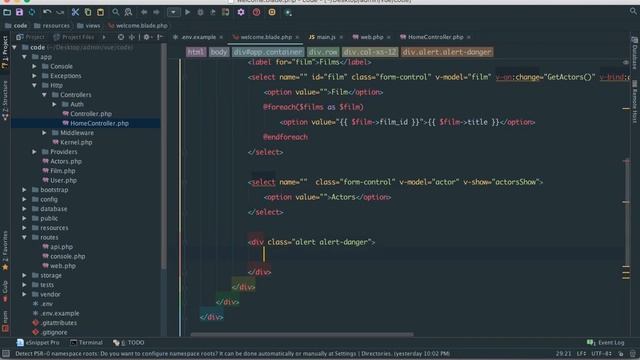Click the div.alert.alert-danger breadcrumb
The height and width of the screenshot is (360, 640).
447,52
